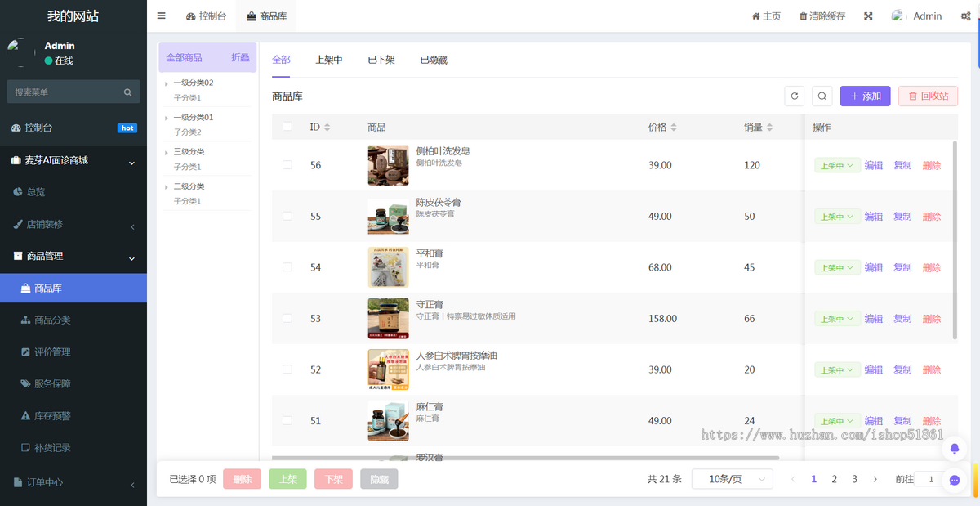
Task: Click the 清除缓存 link in top bar
Action: [822, 16]
